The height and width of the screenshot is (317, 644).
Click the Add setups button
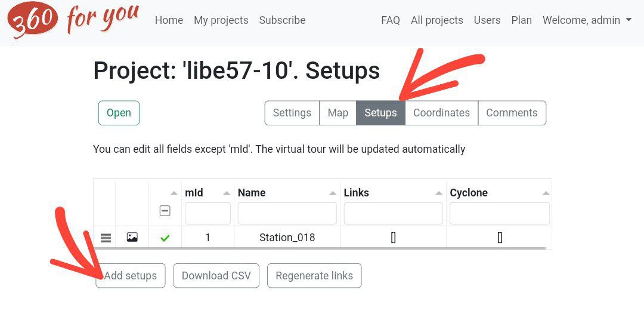[131, 276]
